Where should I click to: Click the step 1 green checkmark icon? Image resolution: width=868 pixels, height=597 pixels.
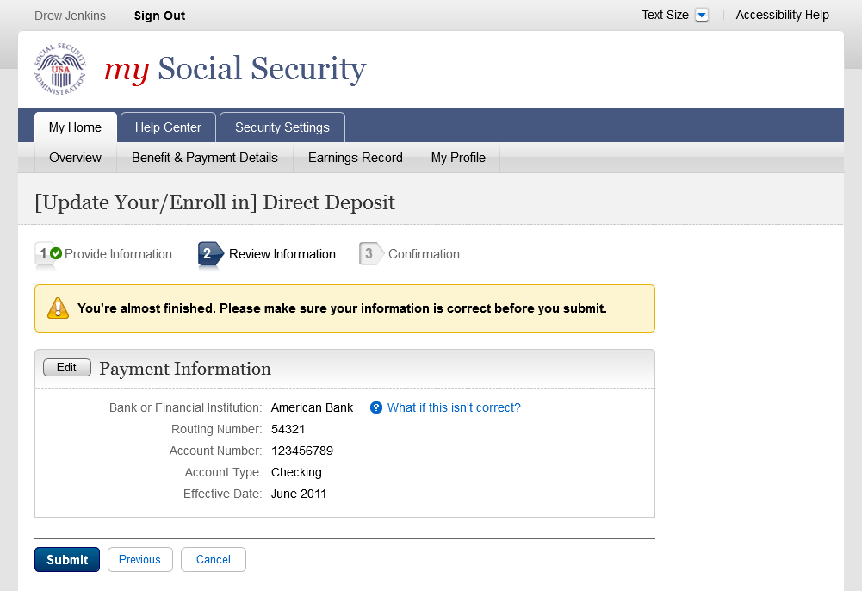click(x=56, y=253)
